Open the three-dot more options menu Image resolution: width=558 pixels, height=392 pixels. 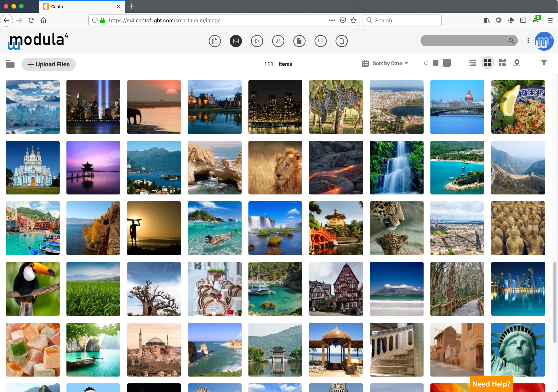click(x=528, y=41)
